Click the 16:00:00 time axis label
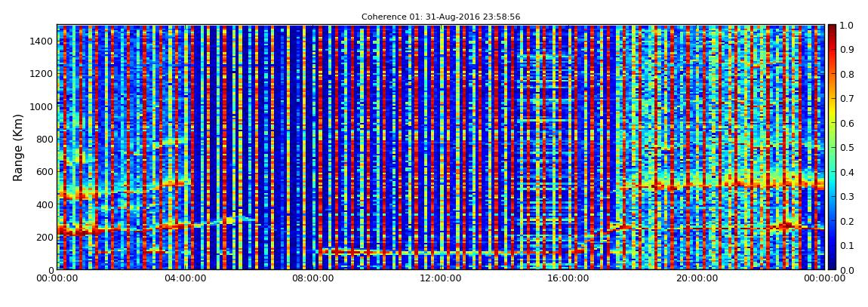 coord(569,278)
